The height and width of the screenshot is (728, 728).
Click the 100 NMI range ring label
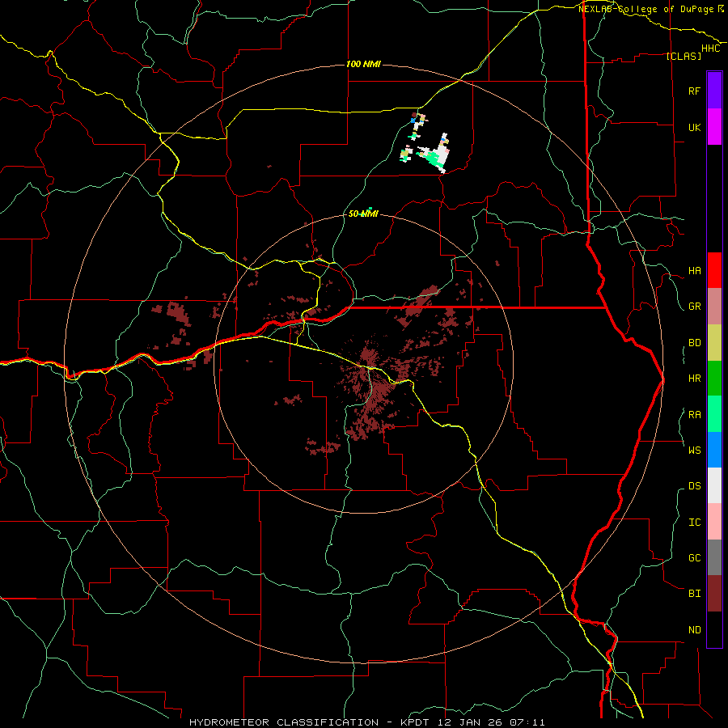363,64
